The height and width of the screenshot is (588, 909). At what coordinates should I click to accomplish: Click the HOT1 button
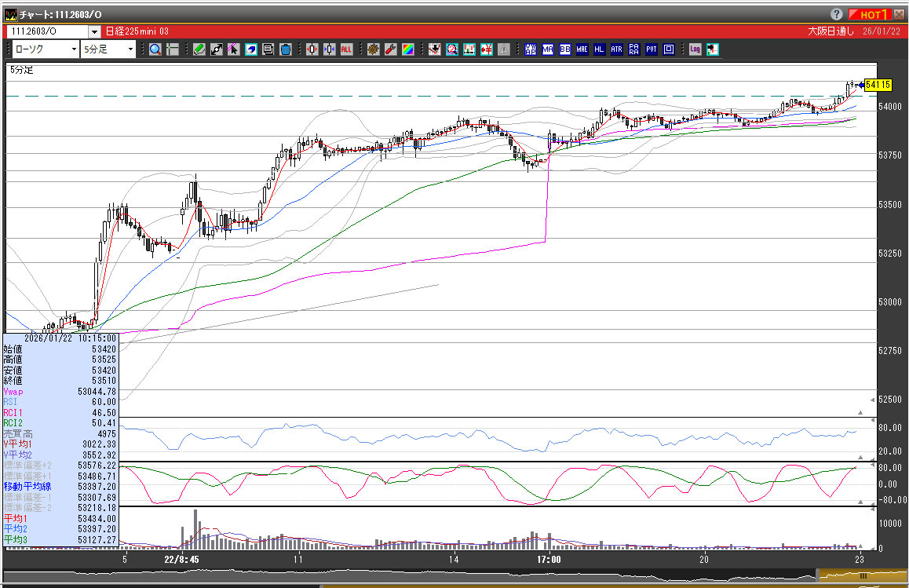pos(869,14)
